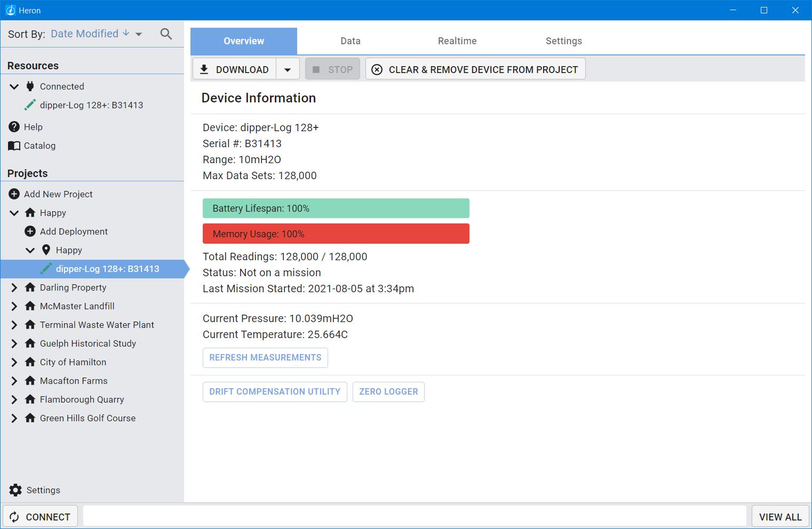Screen dimensions: 812x529
Task: Expand the Macafton Farms project
Action: tap(14, 381)
